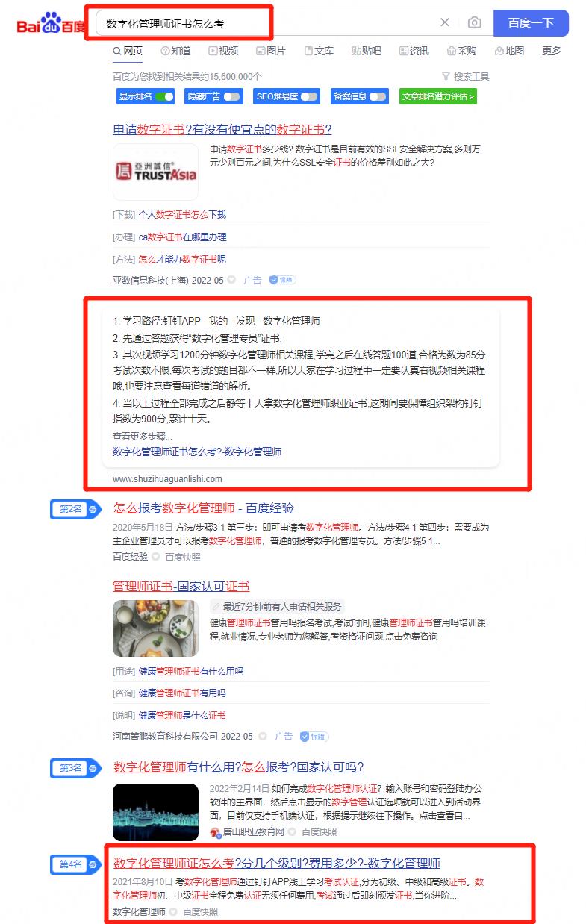Enable the 备案信息 toggle
586x924 pixels.
click(x=378, y=96)
